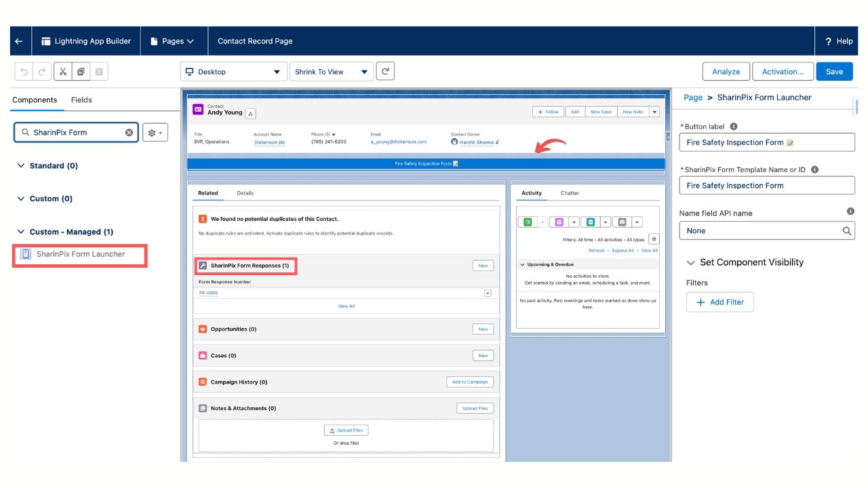868x488 pixels.
Task: Click the purple Contact icon in the record header
Action: point(198,109)
